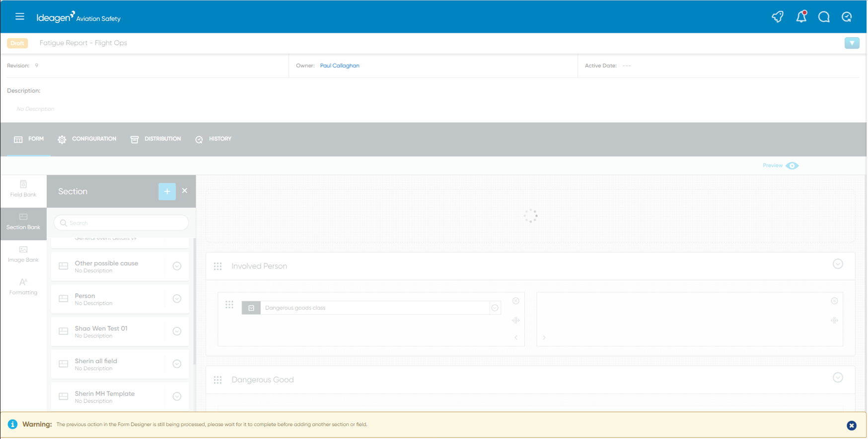
Task: Open the hamburger navigation menu
Action: point(20,17)
